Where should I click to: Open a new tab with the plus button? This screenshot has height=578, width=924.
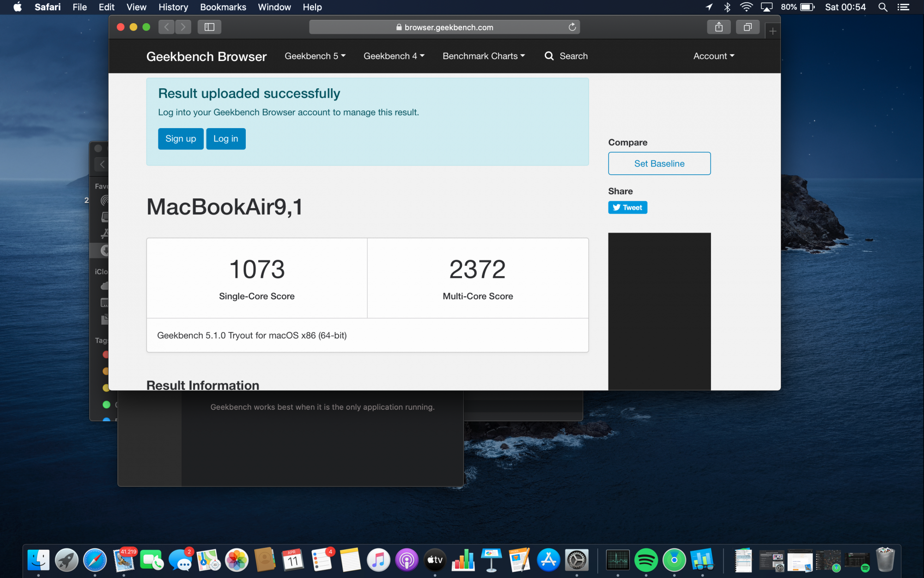[772, 31]
